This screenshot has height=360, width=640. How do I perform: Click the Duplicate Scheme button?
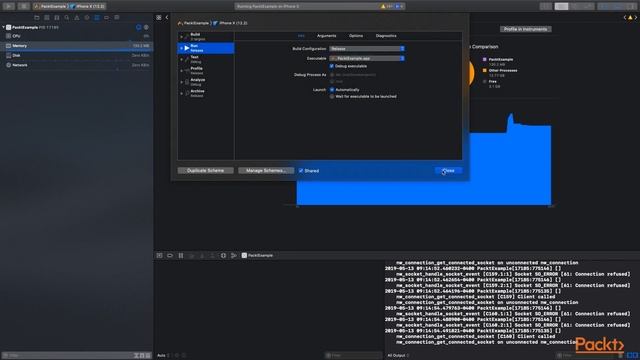point(205,171)
